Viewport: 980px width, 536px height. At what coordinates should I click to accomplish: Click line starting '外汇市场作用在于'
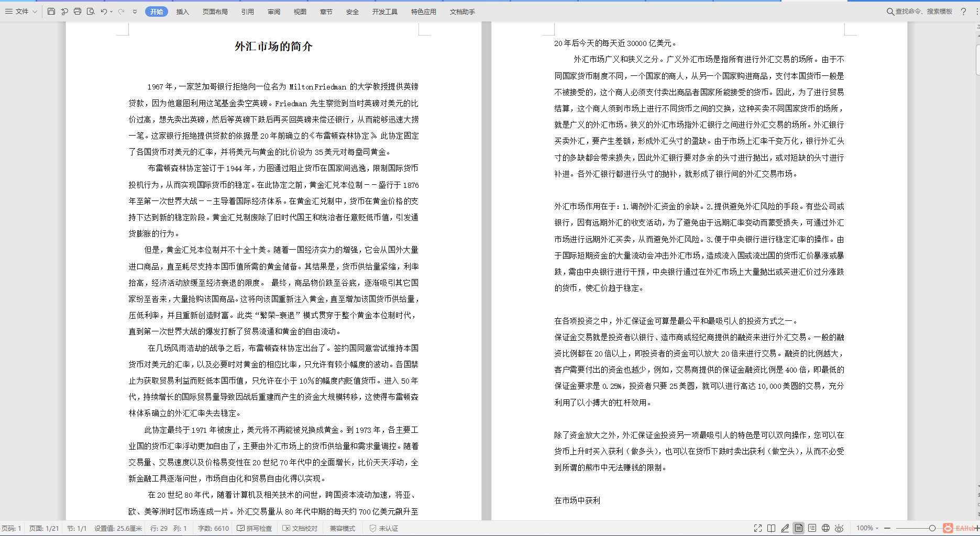pyautogui.click(x=699, y=206)
